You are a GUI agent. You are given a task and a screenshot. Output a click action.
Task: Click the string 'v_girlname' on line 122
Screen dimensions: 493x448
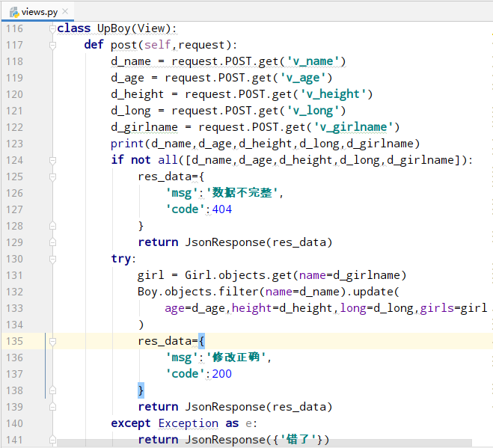(x=353, y=127)
